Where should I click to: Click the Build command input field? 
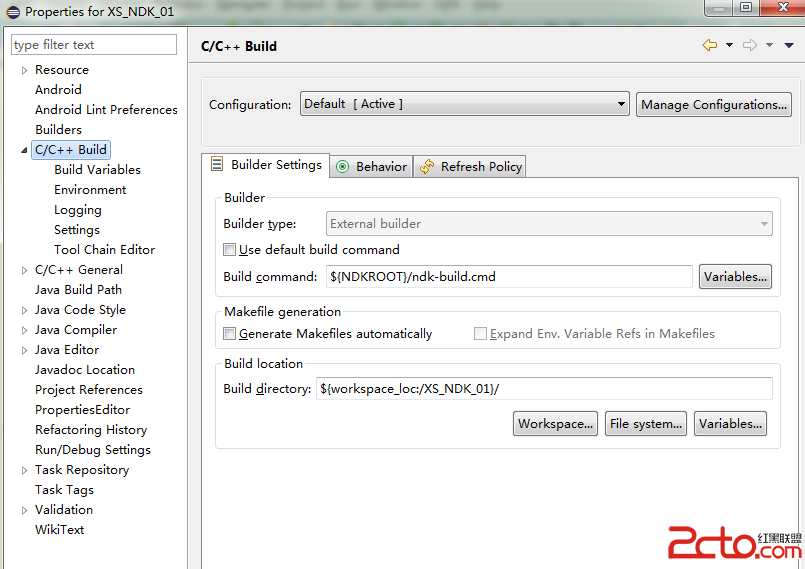pos(509,277)
